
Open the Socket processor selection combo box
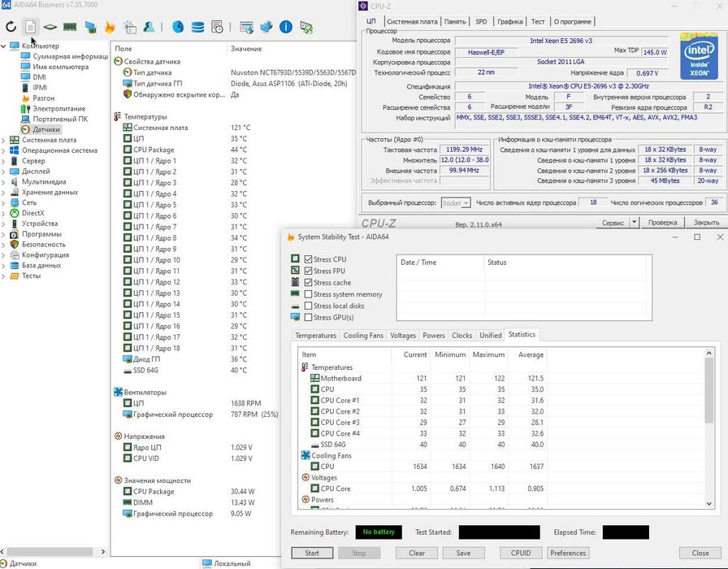[456, 203]
